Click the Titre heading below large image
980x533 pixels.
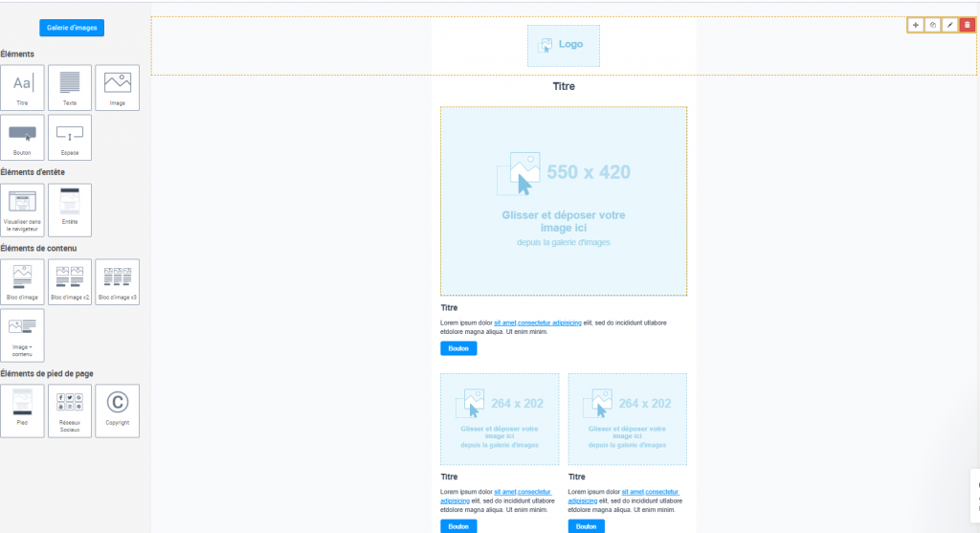[449, 307]
